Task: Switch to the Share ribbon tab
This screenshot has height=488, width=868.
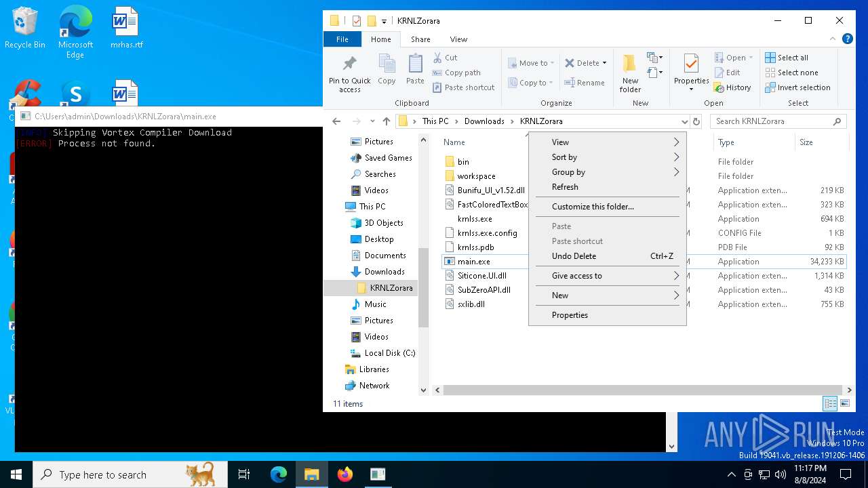Action: (x=420, y=39)
